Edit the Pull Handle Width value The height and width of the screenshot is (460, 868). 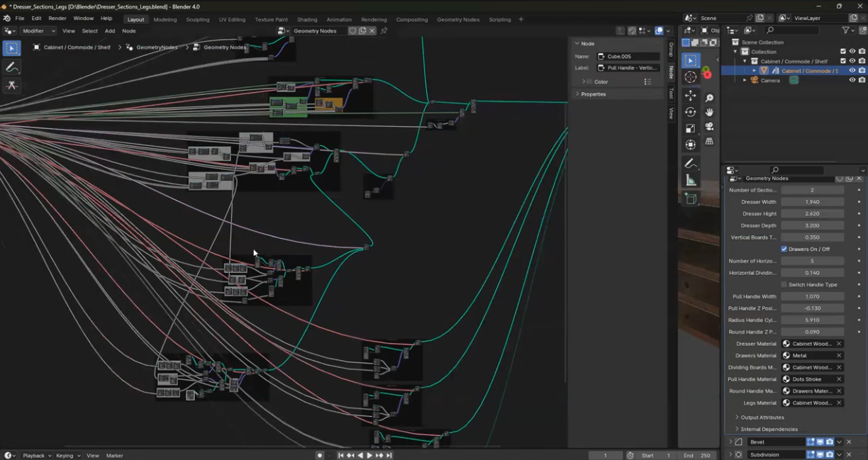[813, 296]
